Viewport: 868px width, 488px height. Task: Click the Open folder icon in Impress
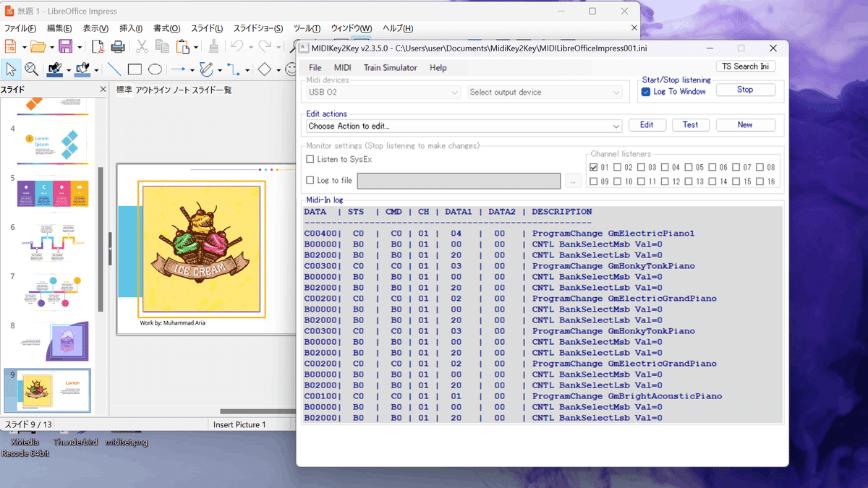[38, 47]
